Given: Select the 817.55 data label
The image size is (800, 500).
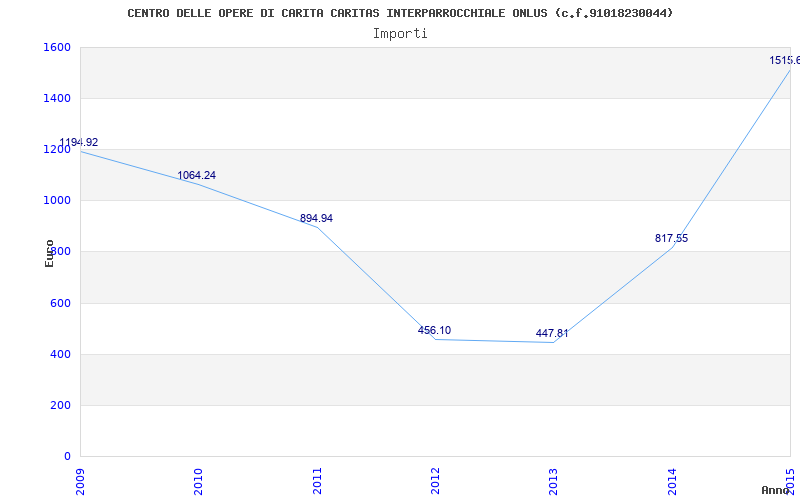Looking at the screenshot, I should click(671, 238).
